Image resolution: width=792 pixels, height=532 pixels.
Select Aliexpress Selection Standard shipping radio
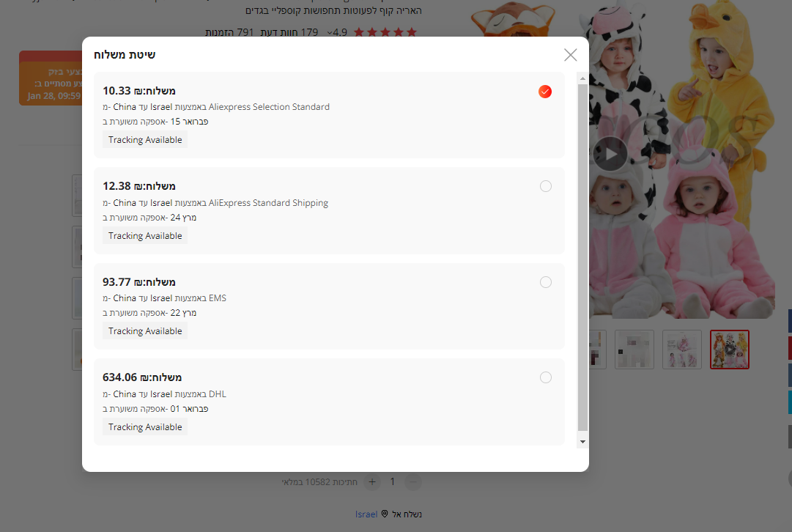pyautogui.click(x=545, y=92)
